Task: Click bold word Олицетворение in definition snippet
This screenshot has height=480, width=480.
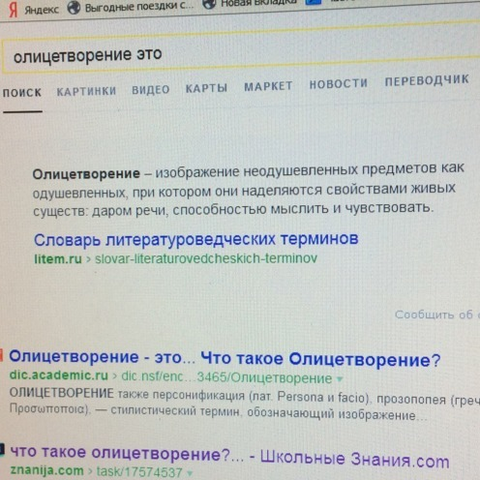Action: (x=86, y=174)
